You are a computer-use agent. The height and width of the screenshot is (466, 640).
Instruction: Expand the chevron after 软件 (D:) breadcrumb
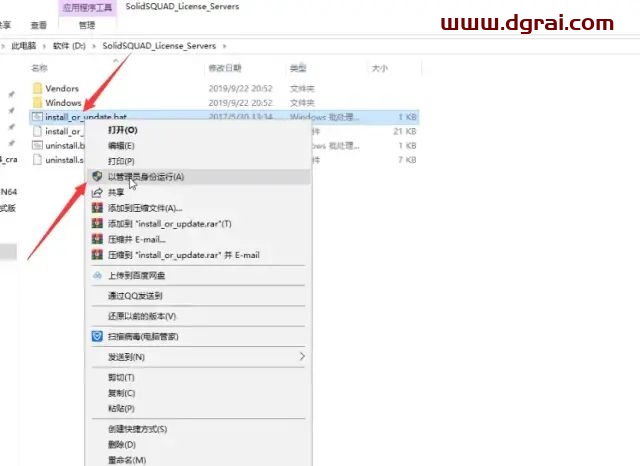[x=94, y=46]
